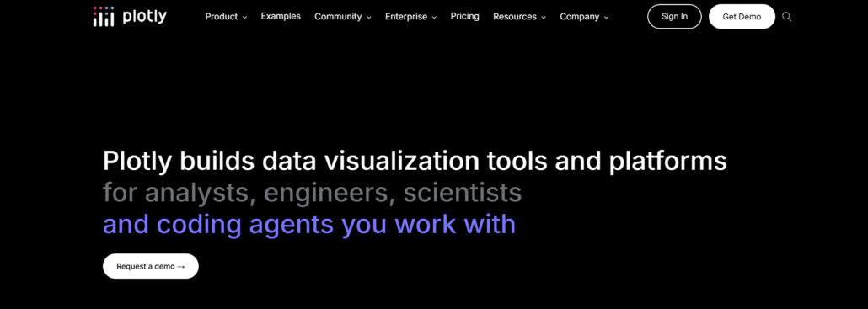
Task: Select the Resources menu label
Action: tap(515, 17)
